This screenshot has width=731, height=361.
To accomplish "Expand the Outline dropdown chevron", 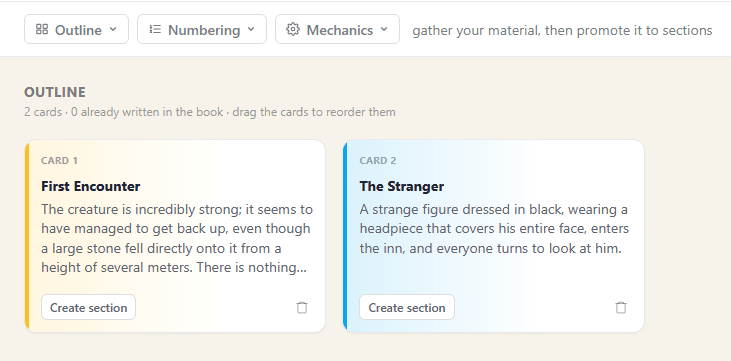I will (113, 29).
